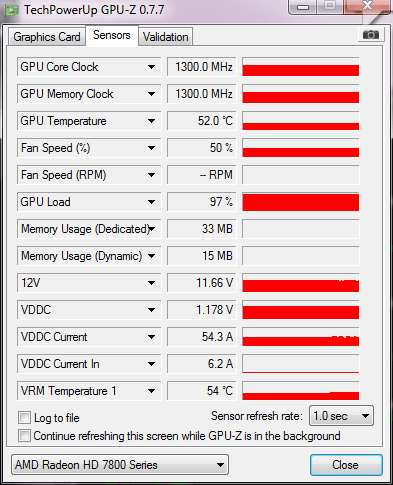Open the GPU Core Clock sensor dropdown

coord(152,67)
